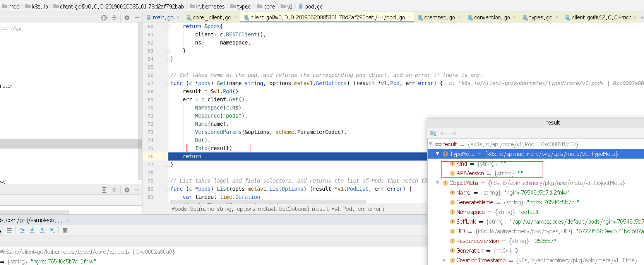Open lower panel settings gear icon
The width and height of the screenshot is (644, 265).
pos(127,190)
